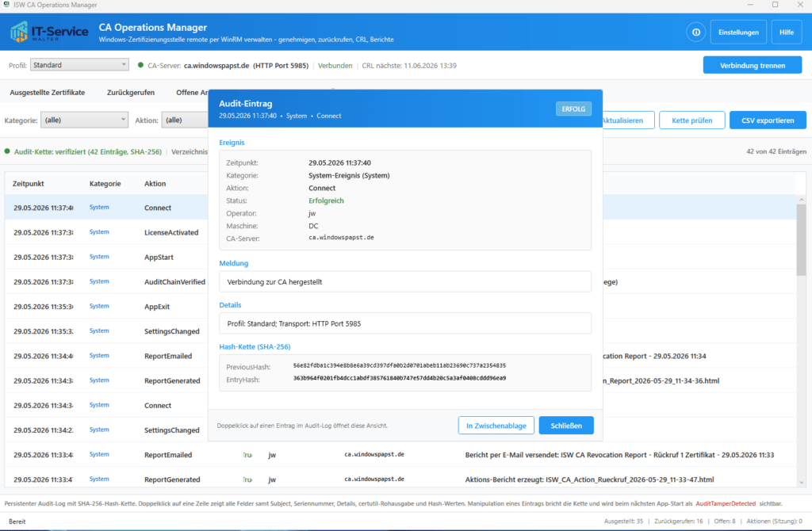Select the 11:33:4 ReportEmailed row

click(x=400, y=455)
